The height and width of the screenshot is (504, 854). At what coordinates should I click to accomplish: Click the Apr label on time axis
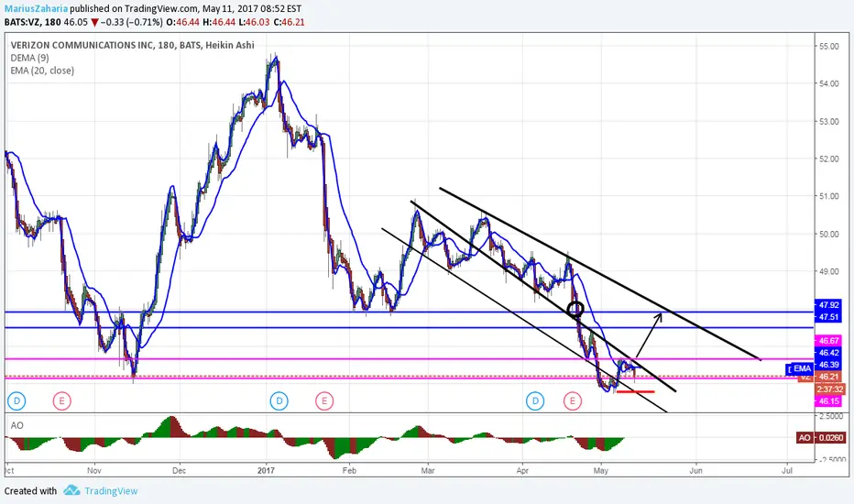(523, 470)
